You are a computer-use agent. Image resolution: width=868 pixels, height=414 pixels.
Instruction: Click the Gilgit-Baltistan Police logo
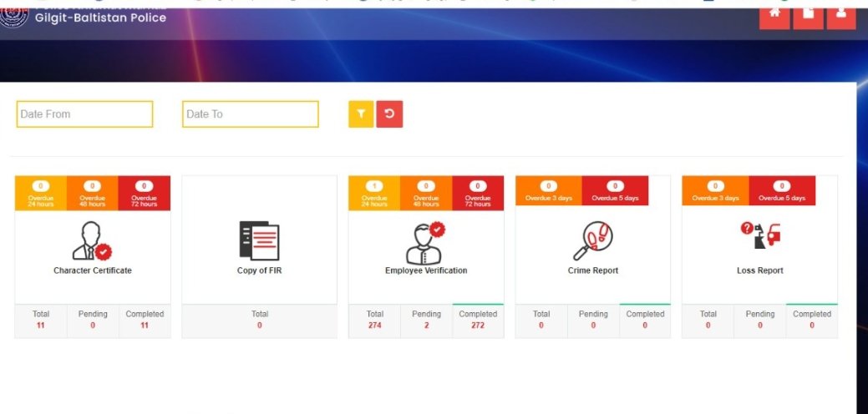point(14,18)
